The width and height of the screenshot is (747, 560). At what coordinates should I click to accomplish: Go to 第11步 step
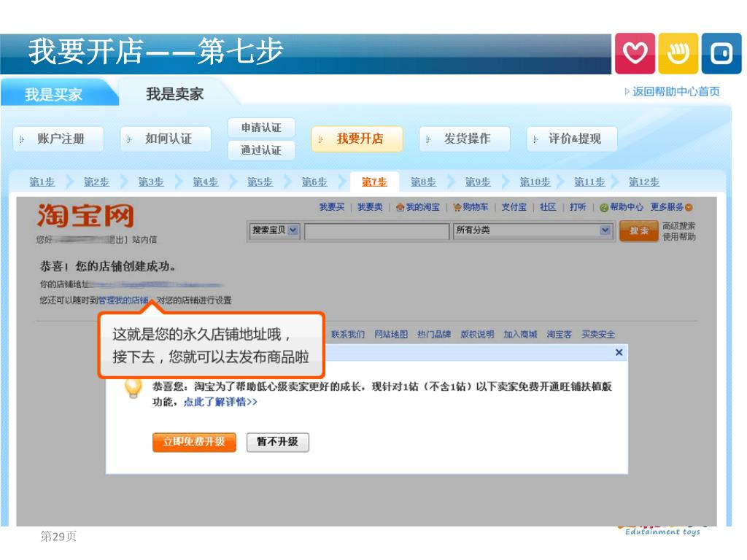[589, 182]
